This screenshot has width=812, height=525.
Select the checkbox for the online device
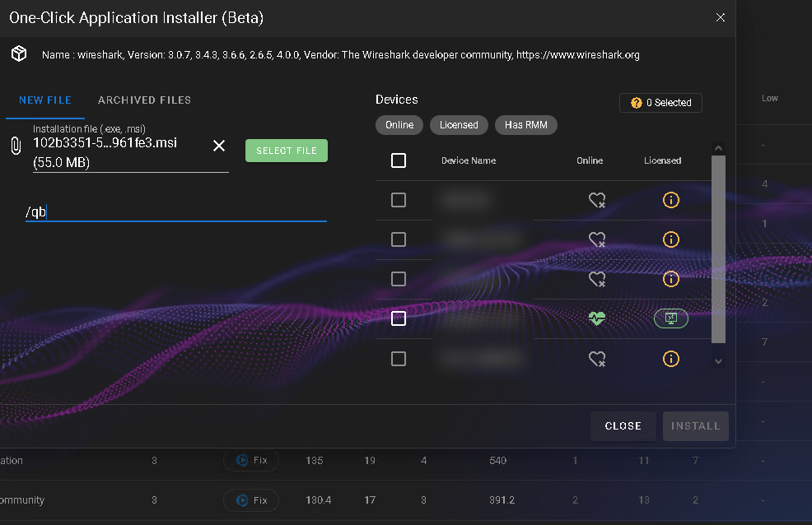click(399, 318)
